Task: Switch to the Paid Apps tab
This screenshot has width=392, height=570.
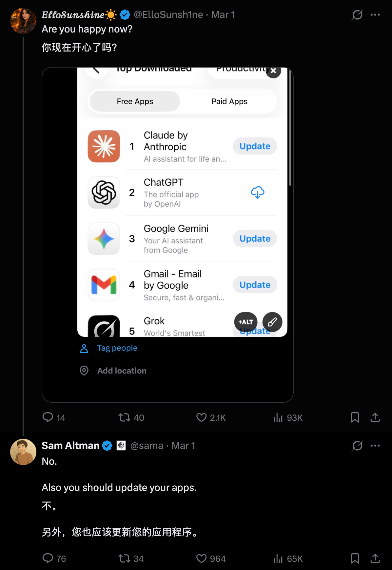Action: 229,101
